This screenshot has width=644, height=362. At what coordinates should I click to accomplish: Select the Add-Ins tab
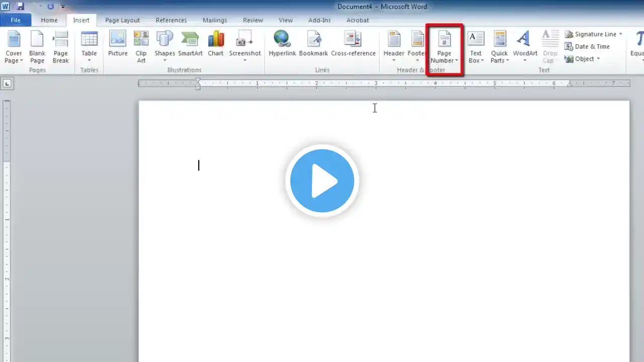[x=319, y=20]
